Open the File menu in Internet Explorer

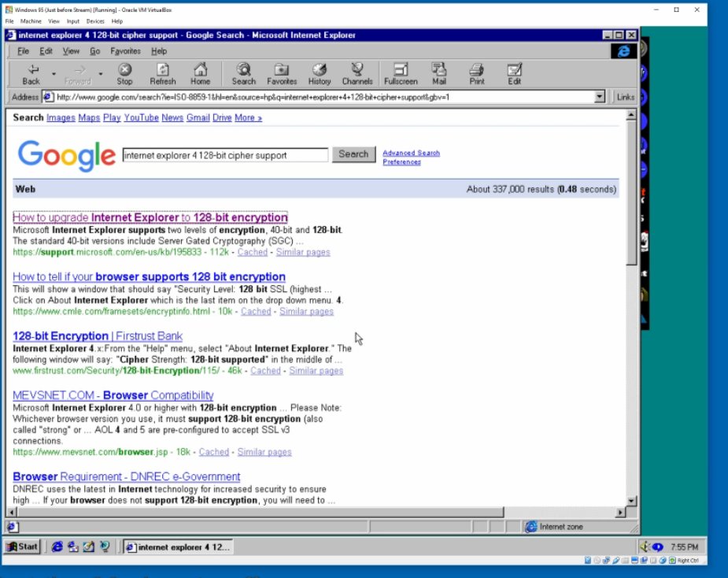23,51
